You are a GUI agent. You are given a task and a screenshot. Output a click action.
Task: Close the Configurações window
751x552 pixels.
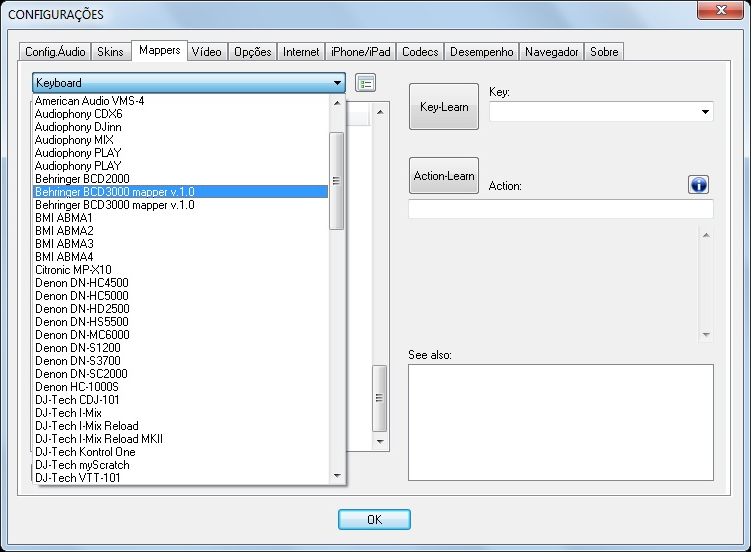(x=720, y=10)
